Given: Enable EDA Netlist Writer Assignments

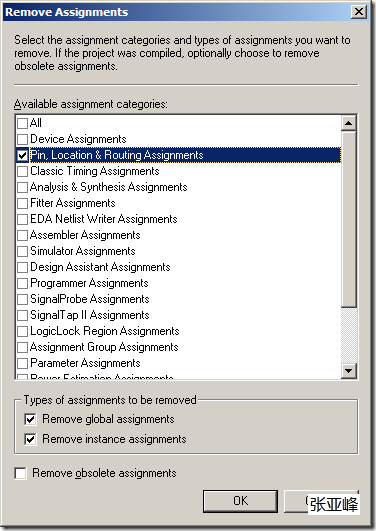Looking at the screenshot, I should tap(22, 219).
